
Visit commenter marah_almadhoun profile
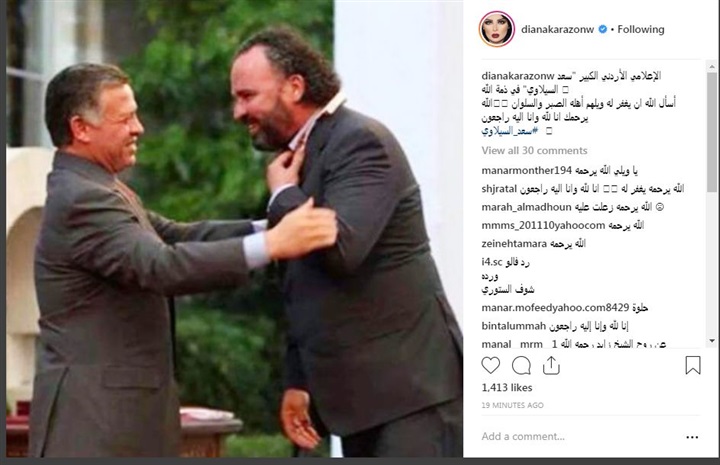(526, 207)
